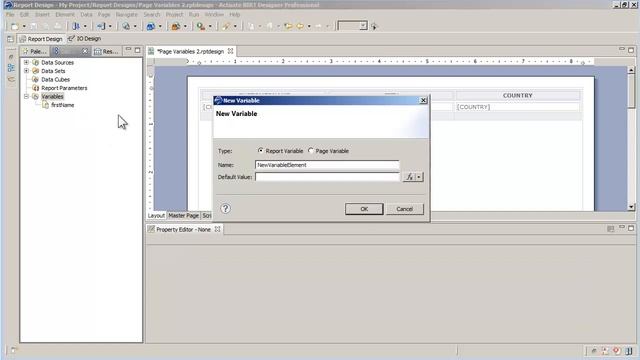640x360 pixels.
Task: Click the blue arrow-bracket toolbar icon
Action: pyautogui.click(x=101, y=26)
